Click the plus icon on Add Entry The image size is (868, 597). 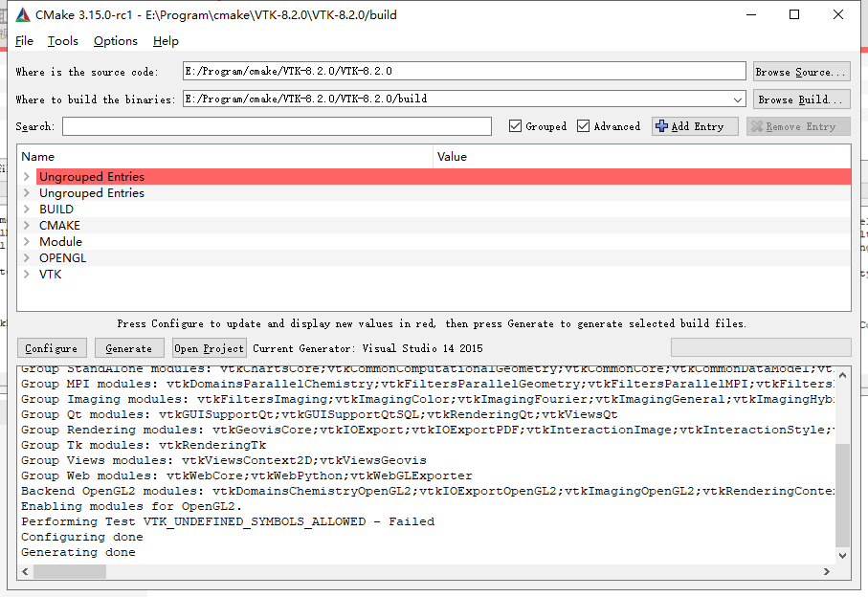661,126
